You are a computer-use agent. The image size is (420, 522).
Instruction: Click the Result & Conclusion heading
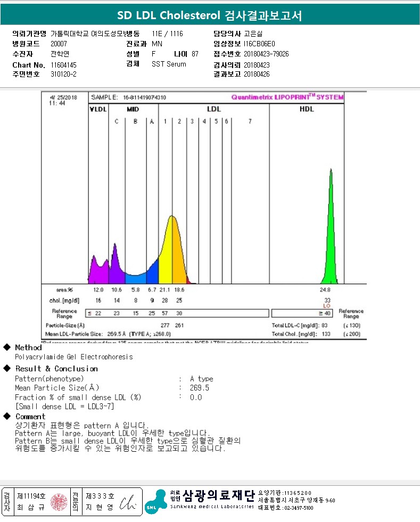click(x=56, y=369)
